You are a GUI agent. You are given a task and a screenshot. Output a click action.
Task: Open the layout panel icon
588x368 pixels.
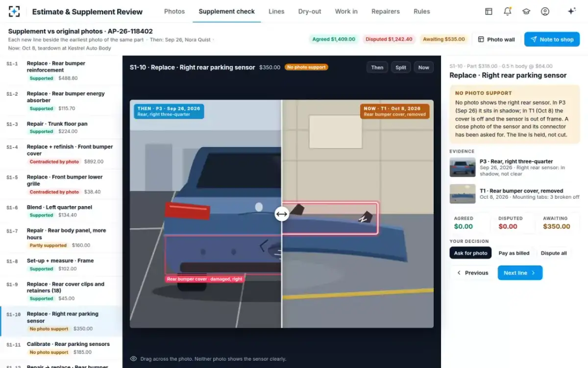pyautogui.click(x=489, y=11)
